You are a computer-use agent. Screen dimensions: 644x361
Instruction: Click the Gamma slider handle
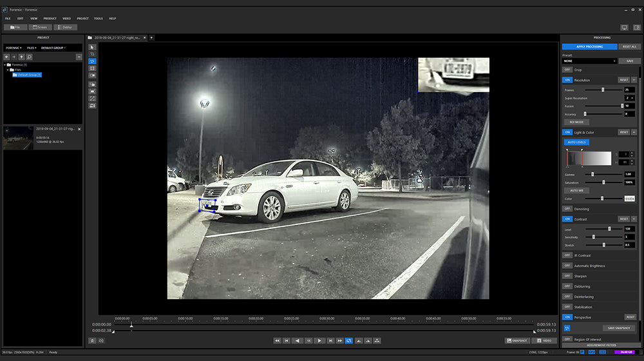[592, 174]
